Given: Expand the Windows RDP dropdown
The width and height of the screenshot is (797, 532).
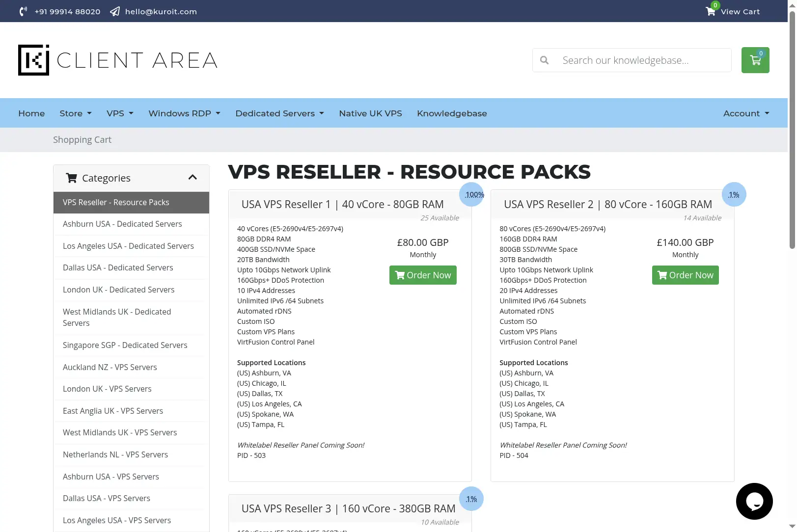Looking at the screenshot, I should click(x=185, y=113).
